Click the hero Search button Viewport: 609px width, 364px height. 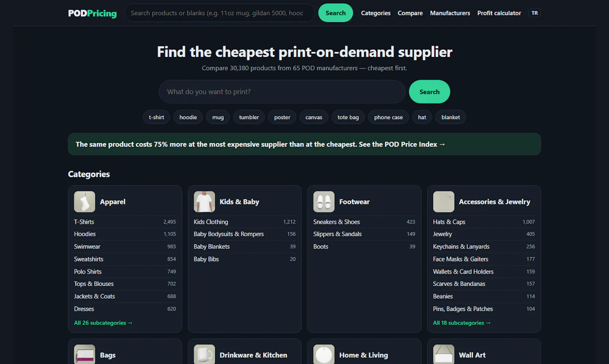(429, 92)
